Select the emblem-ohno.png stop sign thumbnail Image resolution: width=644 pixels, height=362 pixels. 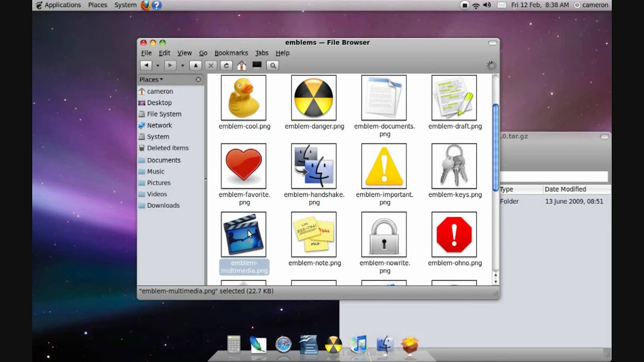(454, 234)
